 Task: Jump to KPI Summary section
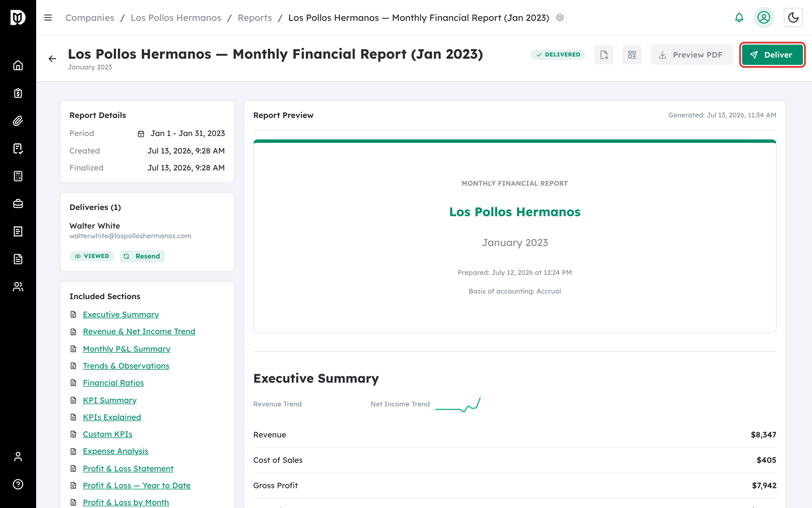[110, 400]
